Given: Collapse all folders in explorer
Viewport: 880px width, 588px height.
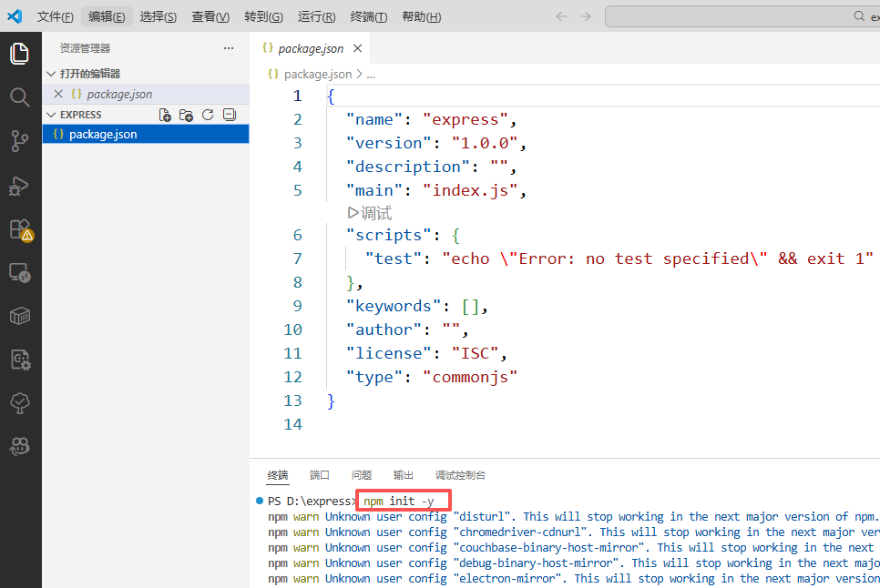Looking at the screenshot, I should click(229, 115).
